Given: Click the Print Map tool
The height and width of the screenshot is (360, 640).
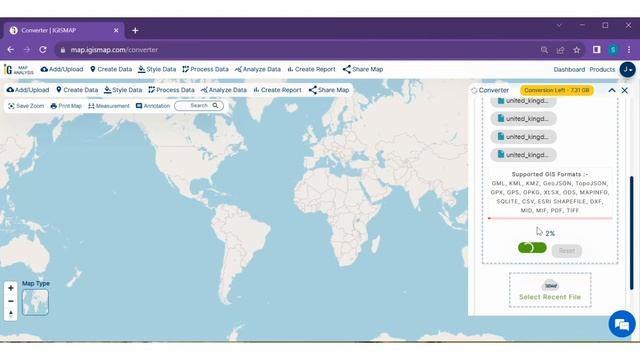Looking at the screenshot, I should pyautogui.click(x=66, y=106).
